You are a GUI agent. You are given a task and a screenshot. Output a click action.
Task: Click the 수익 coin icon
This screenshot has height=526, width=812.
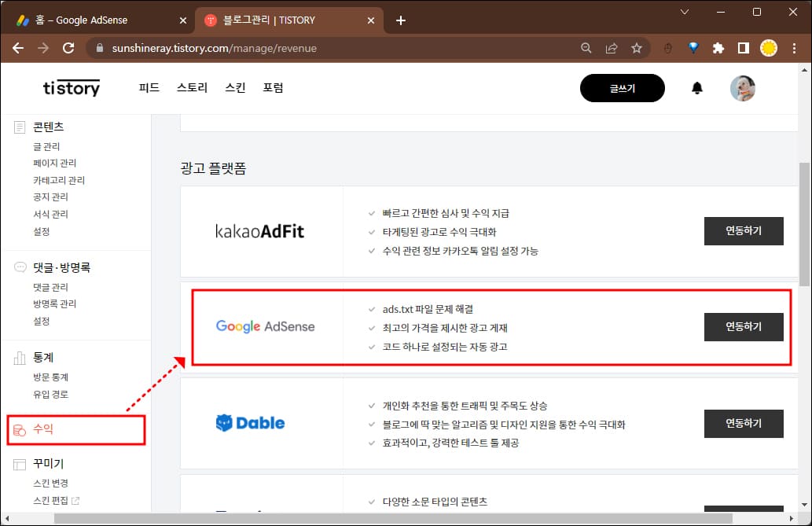[x=20, y=429]
